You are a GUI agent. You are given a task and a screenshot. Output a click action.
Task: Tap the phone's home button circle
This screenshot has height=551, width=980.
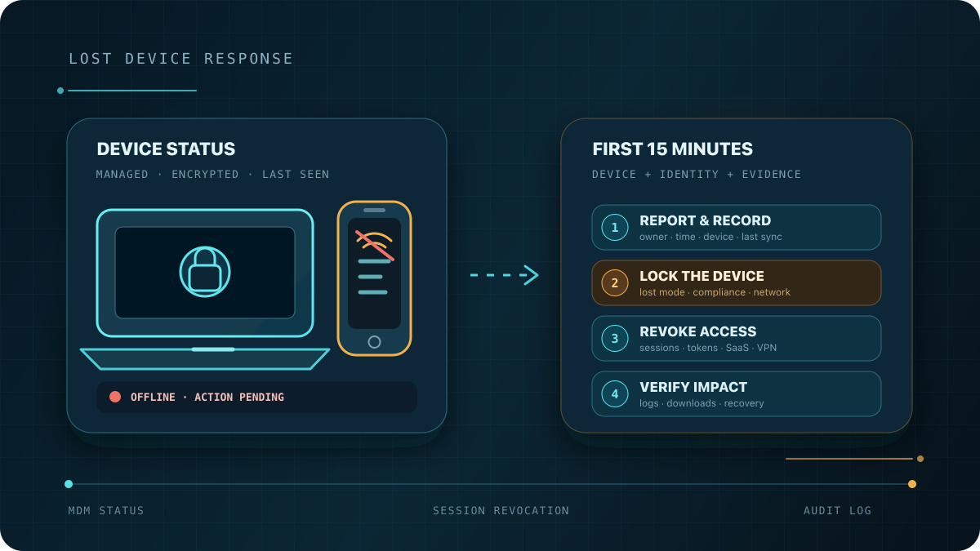pyautogui.click(x=374, y=342)
